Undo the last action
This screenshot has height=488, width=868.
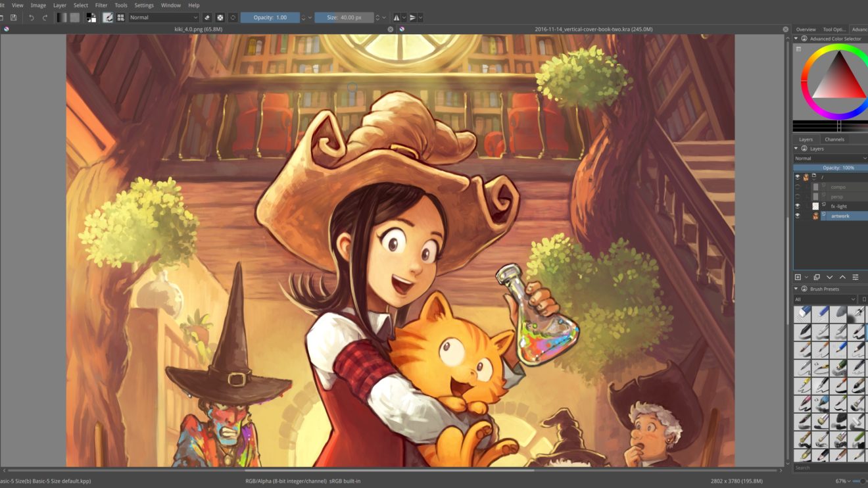click(31, 18)
